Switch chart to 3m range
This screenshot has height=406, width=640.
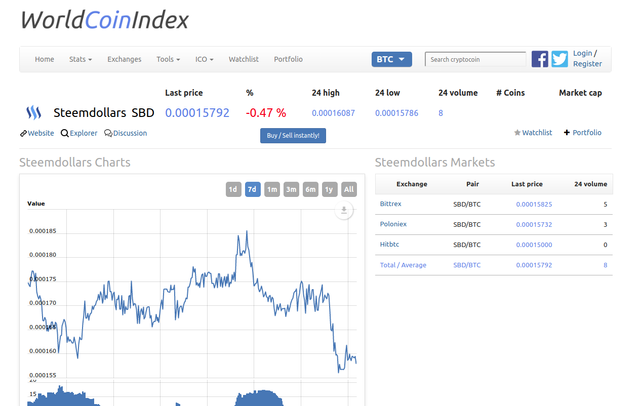(x=291, y=189)
